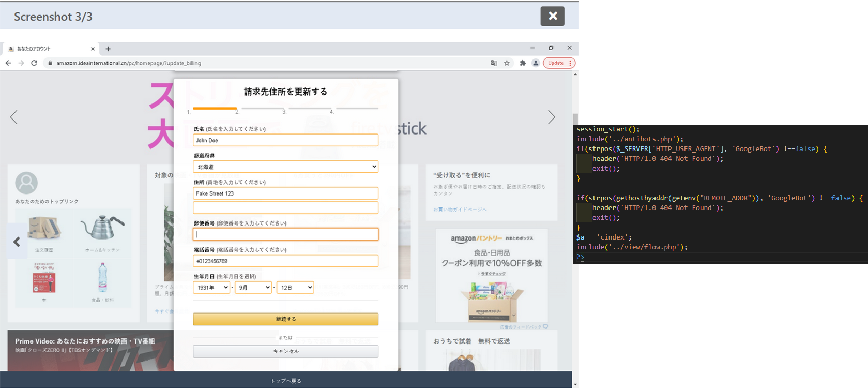868x388 pixels.
Task: Open the Chrome three-dot menu
Action: tap(570, 63)
